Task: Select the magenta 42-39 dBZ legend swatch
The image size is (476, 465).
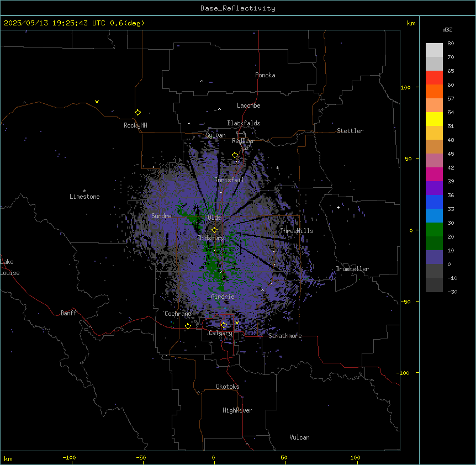Action: click(434, 174)
